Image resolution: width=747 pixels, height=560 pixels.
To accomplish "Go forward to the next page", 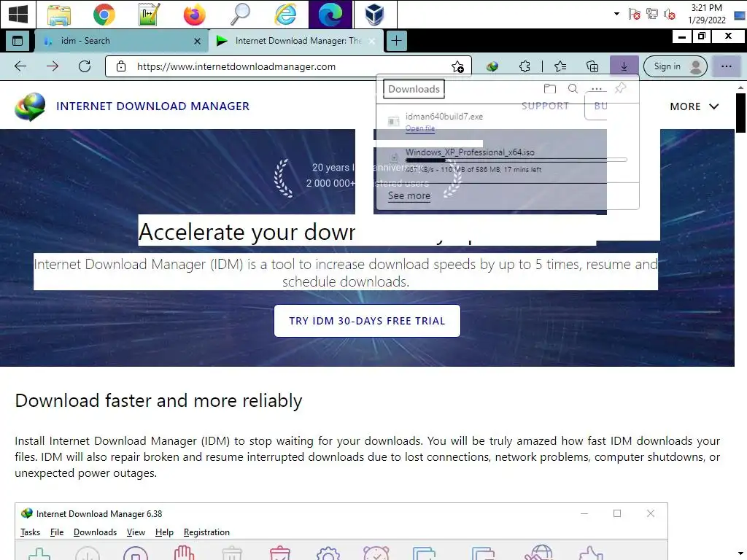I will [53, 66].
